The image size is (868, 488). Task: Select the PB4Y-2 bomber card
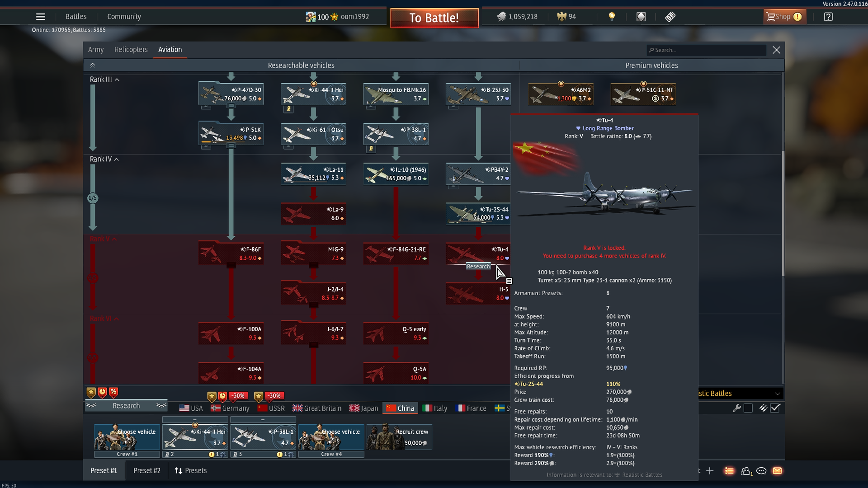point(478,174)
